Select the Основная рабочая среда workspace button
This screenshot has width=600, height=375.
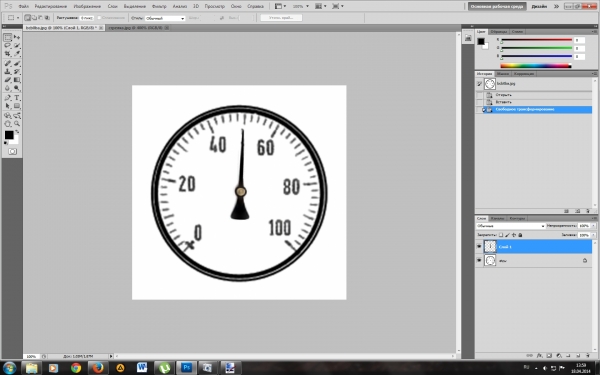[497, 6]
